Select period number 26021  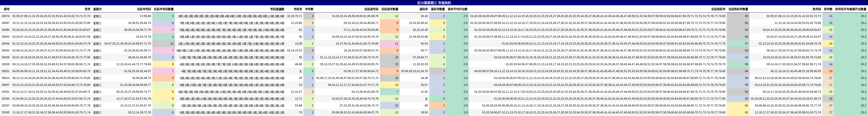(6, 71)
